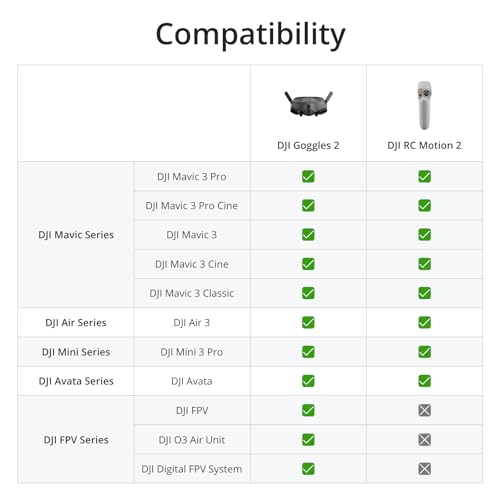The image size is (500, 500).
Task: Click RC Motion 2 checkmark for DJI Mini 3 Pro
Action: click(x=424, y=352)
